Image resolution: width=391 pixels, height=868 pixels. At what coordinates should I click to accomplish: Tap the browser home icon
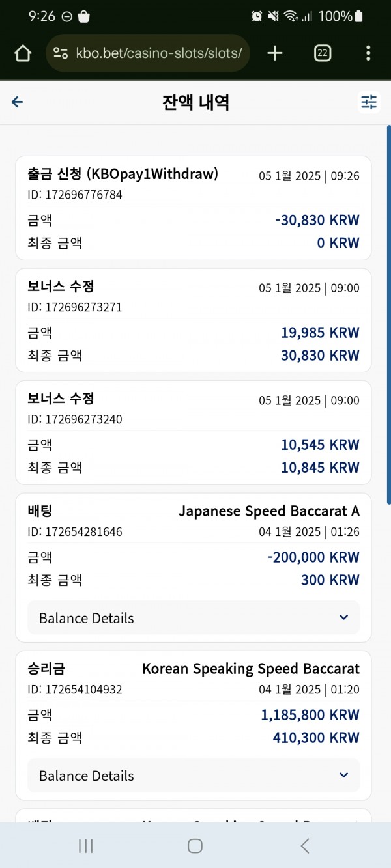[x=23, y=53]
